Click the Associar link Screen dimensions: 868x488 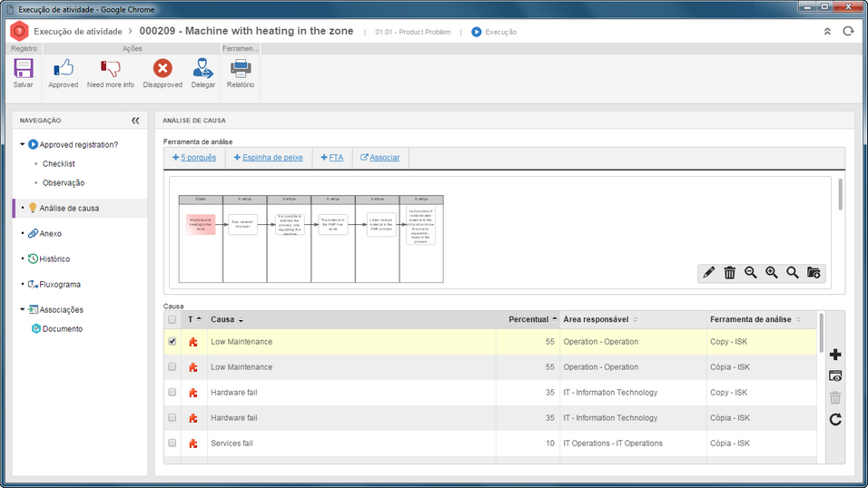coord(380,158)
